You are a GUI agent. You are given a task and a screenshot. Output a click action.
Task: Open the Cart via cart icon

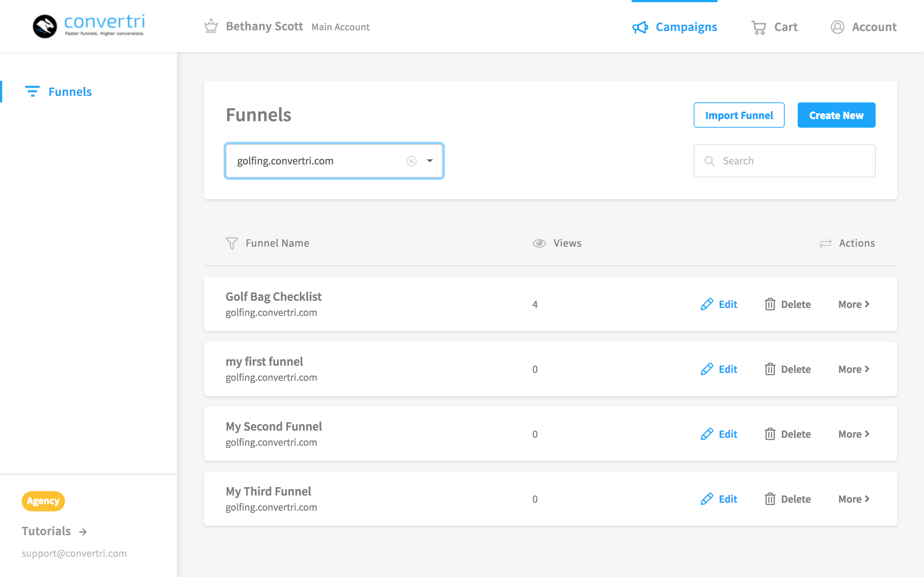coord(758,27)
